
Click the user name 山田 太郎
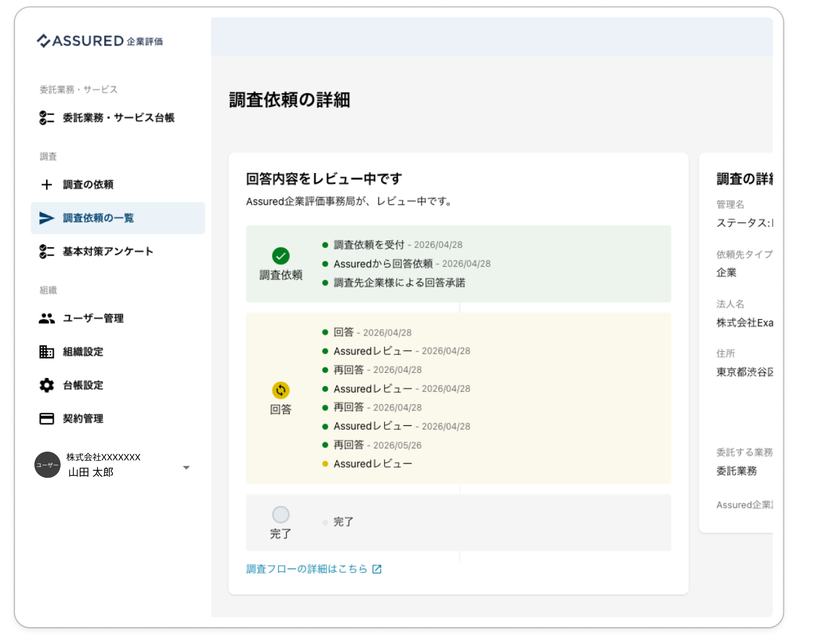tap(91, 473)
